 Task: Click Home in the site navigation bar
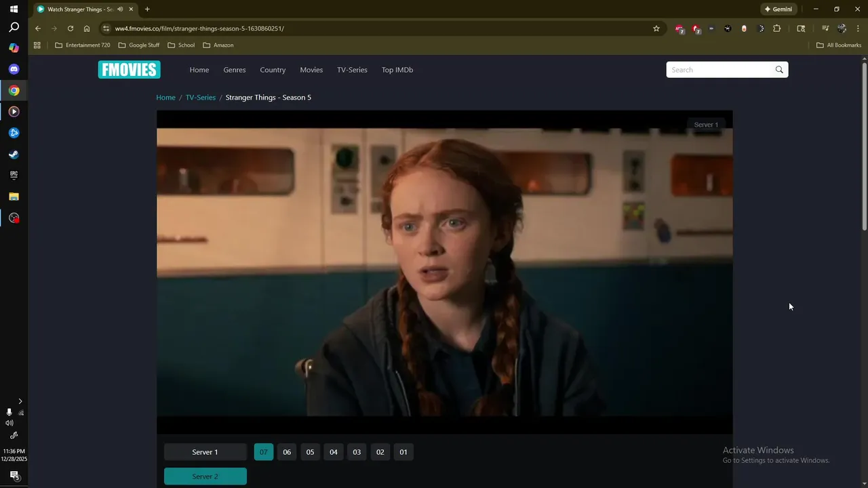click(x=199, y=70)
